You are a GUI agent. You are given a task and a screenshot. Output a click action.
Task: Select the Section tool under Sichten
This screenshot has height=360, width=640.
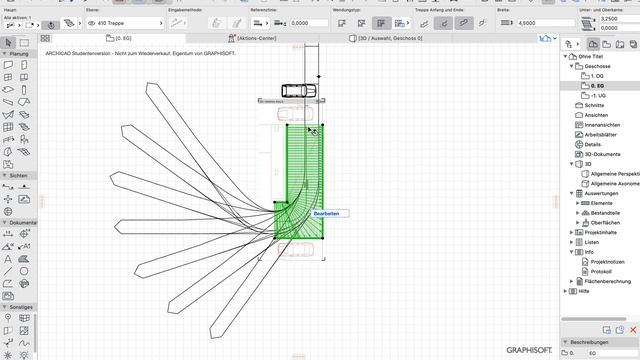pyautogui.click(x=8, y=187)
